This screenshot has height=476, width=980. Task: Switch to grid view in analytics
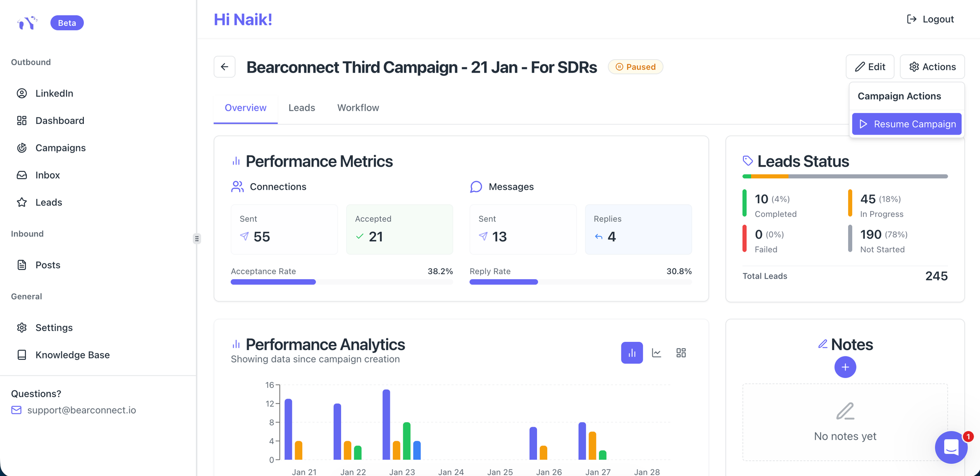pos(681,353)
